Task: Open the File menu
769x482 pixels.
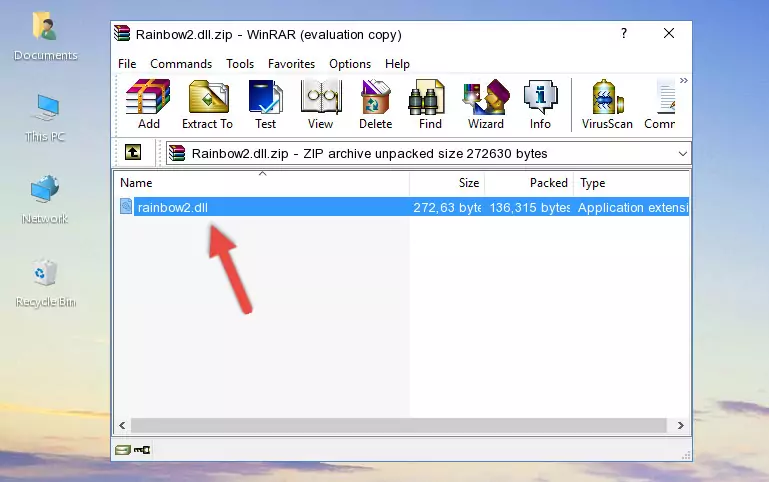Action: point(127,64)
